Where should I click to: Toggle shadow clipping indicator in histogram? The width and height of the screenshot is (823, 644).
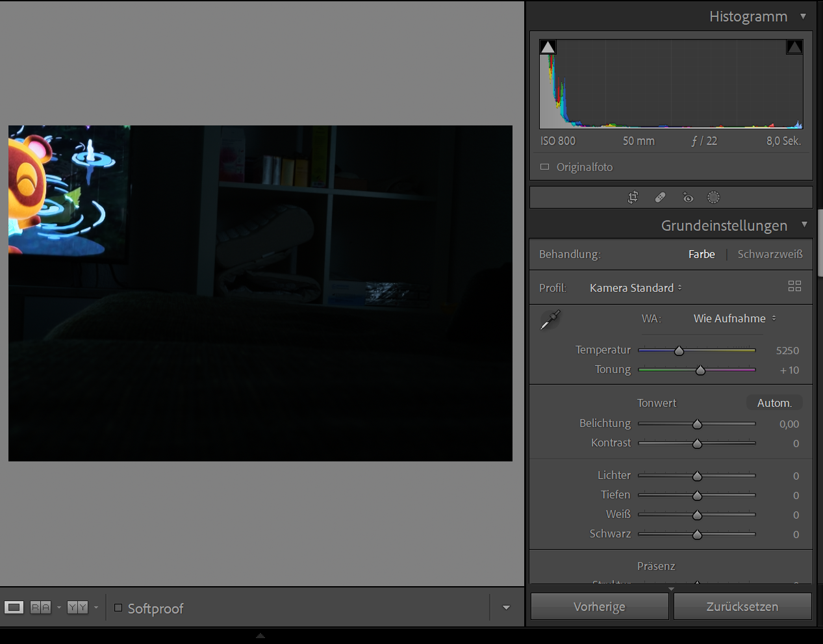point(548,47)
